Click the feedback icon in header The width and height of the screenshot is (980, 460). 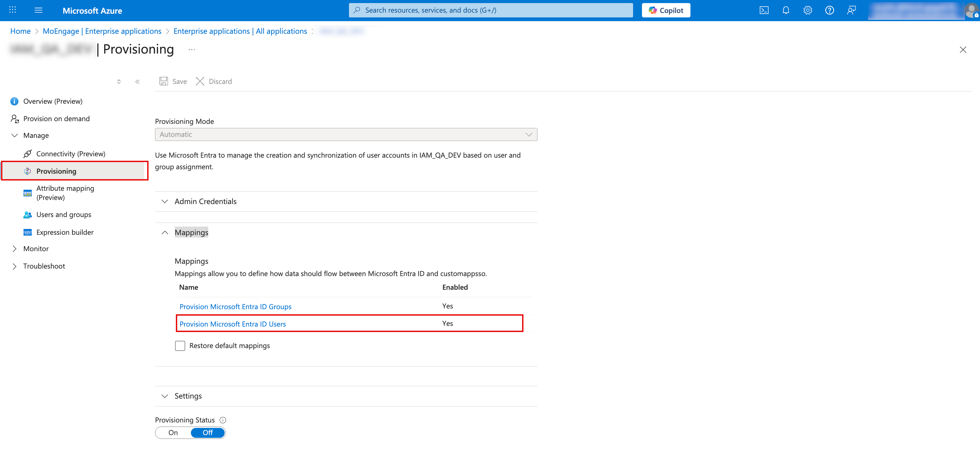(x=851, y=10)
